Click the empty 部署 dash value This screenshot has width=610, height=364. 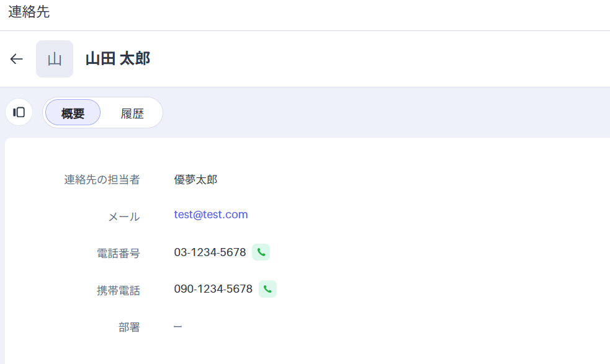(x=177, y=326)
